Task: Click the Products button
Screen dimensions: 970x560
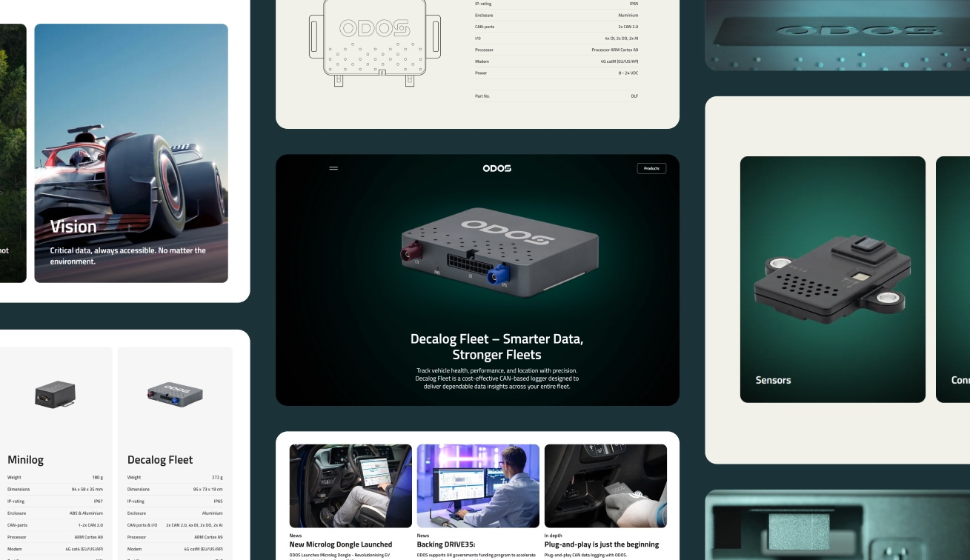Action: tap(651, 168)
